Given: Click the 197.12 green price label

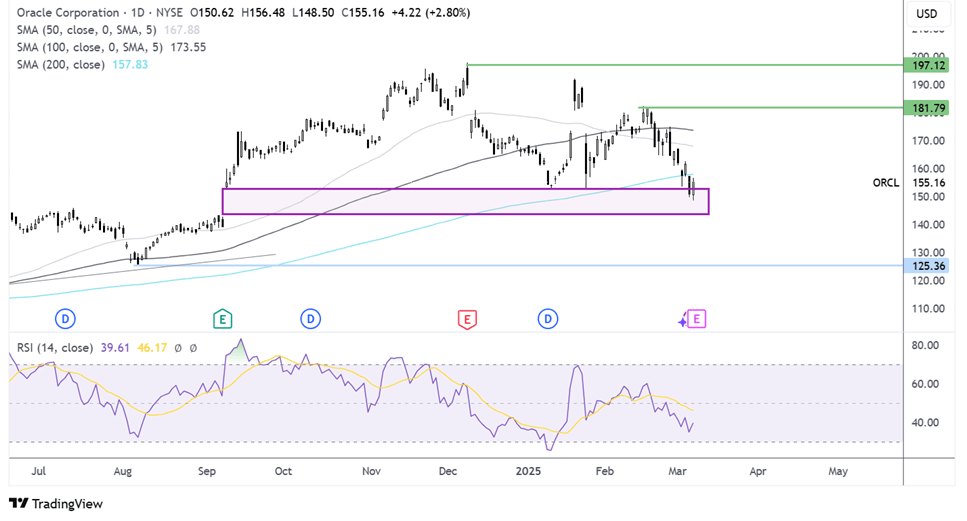Looking at the screenshot, I should point(926,65).
